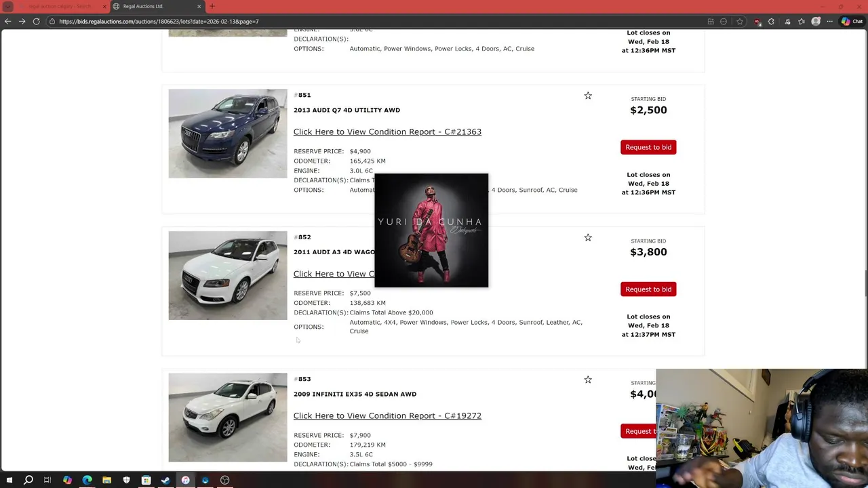The width and height of the screenshot is (868, 488).
Task: Open the music app icon on the taskbar
Action: coord(185,480)
